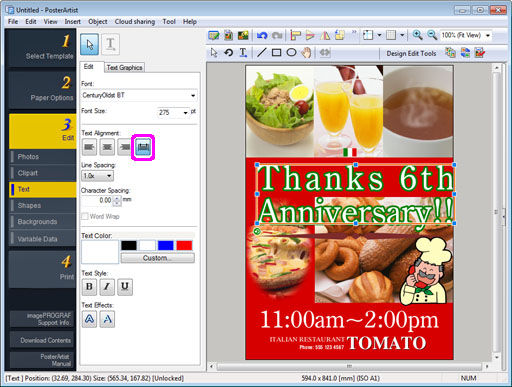Open the Cloud sharing menu

pos(135,22)
